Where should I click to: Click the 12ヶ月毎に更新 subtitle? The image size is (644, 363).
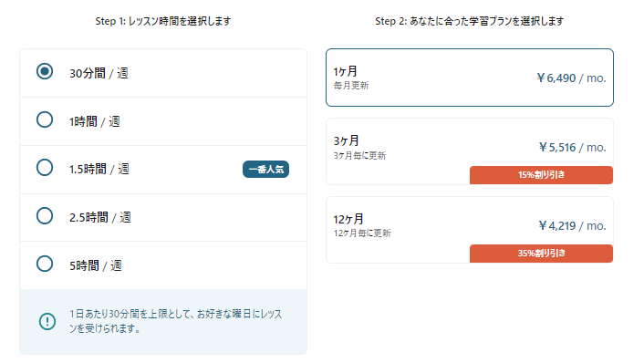pyautogui.click(x=362, y=233)
